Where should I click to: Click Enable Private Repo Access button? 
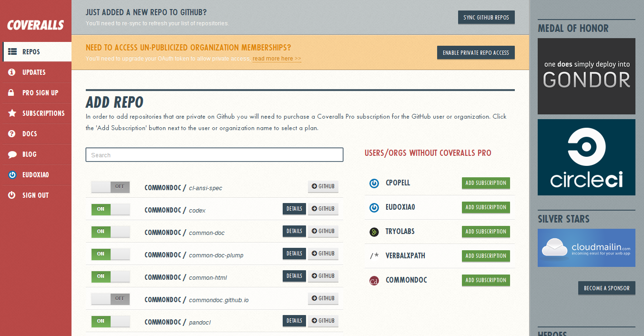point(476,52)
